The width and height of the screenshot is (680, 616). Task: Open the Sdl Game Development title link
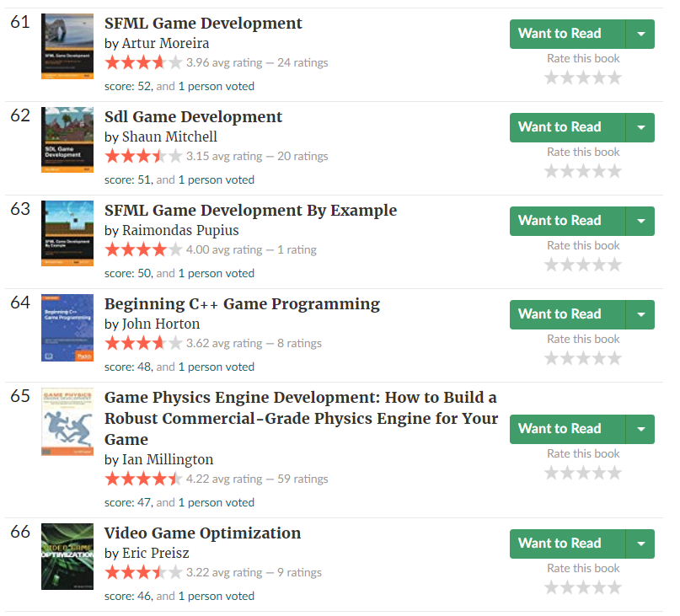pyautogui.click(x=193, y=117)
